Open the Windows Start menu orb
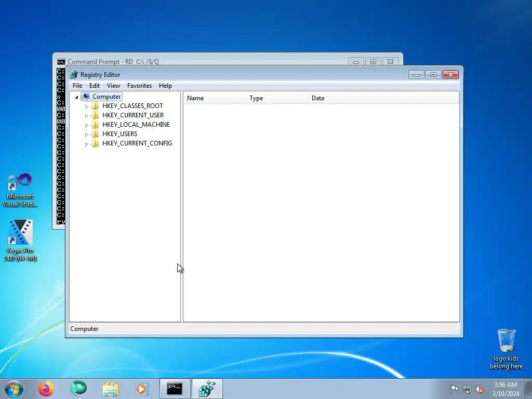 click(x=14, y=389)
